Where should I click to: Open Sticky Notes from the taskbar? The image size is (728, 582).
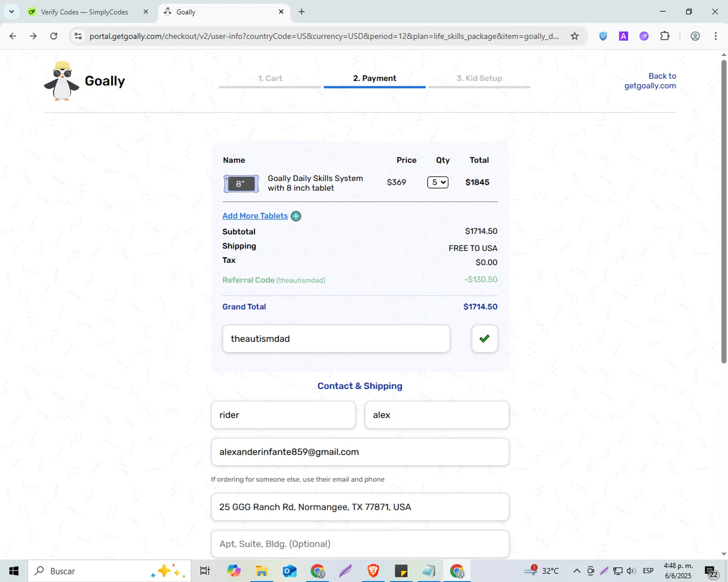coord(401,571)
